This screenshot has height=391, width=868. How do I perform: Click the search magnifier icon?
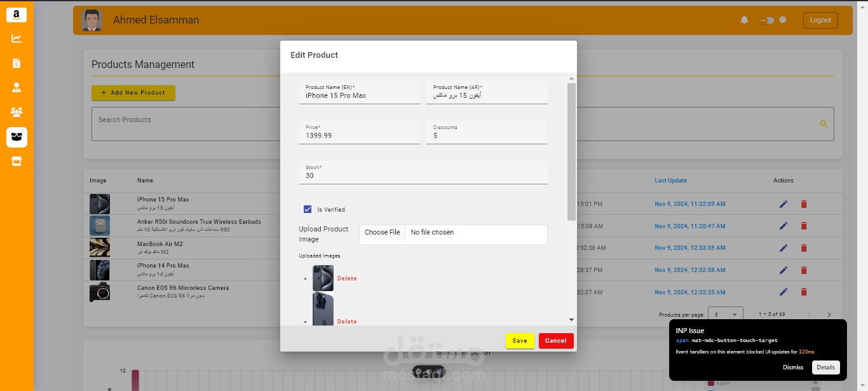(x=824, y=124)
